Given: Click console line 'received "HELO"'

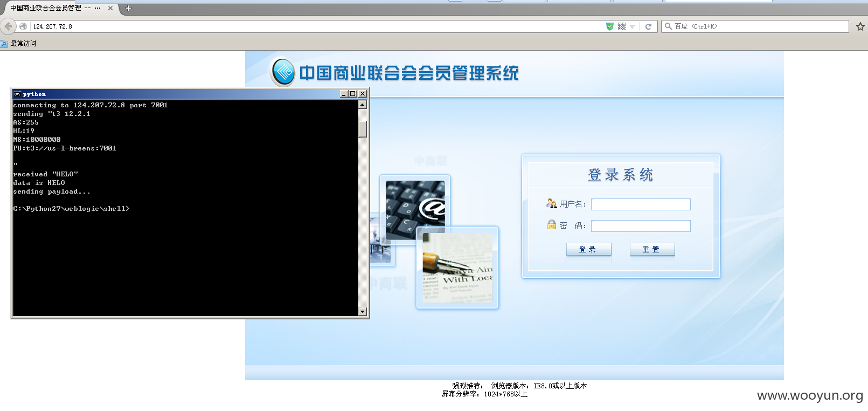Looking at the screenshot, I should [46, 174].
